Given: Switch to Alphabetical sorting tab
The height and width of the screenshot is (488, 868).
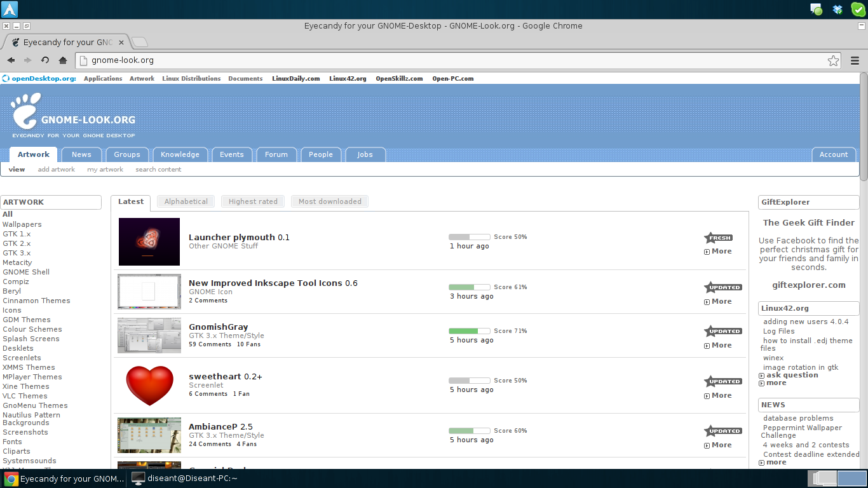Looking at the screenshot, I should pos(186,201).
